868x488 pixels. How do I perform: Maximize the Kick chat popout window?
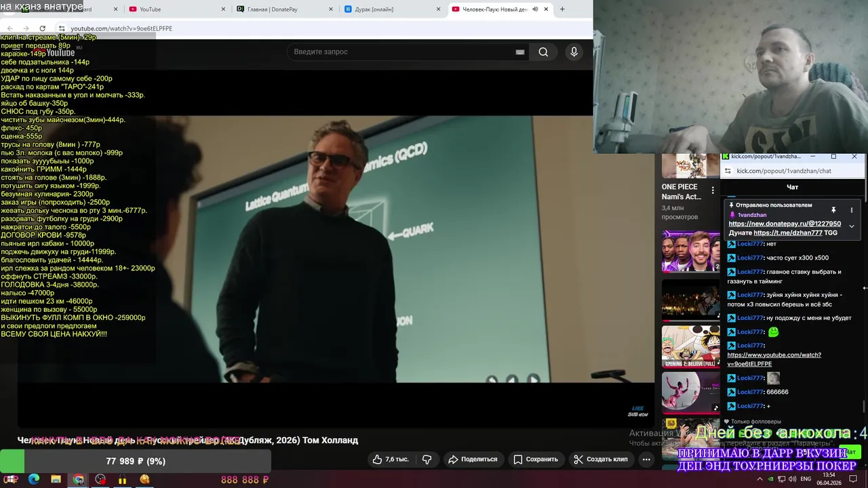coord(833,157)
